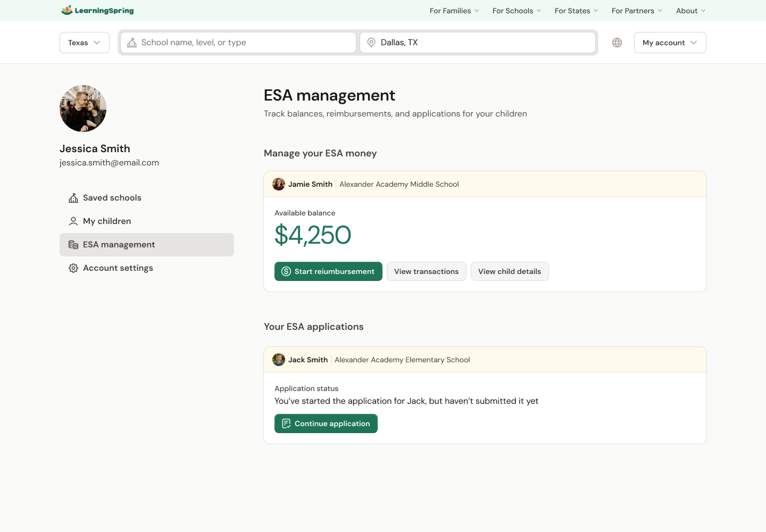Viewport: 766px width, 532px height.
Task: Go to My children section
Action: coord(106,221)
